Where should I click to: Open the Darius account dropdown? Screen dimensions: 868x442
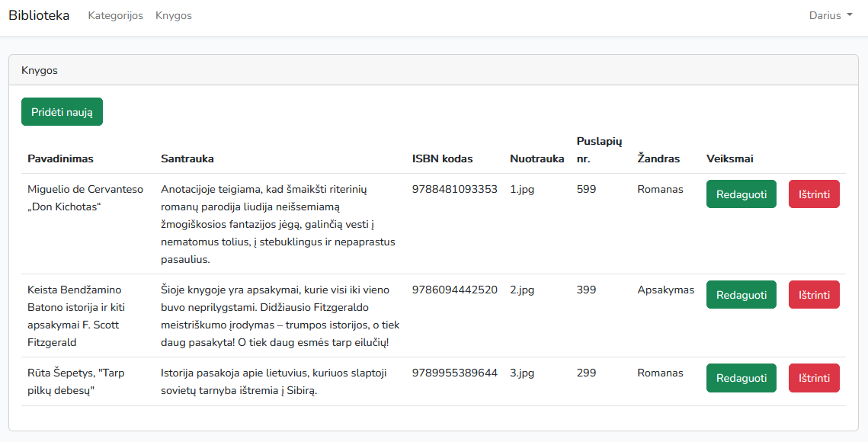(x=830, y=15)
